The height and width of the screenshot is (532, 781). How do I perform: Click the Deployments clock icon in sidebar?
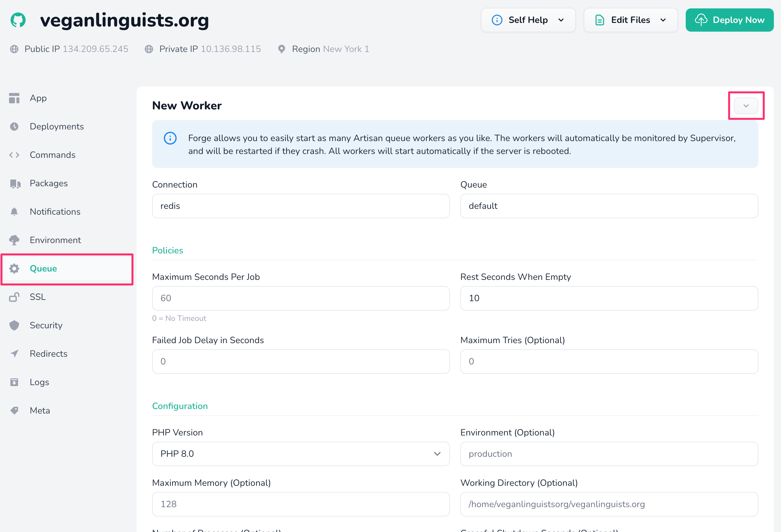click(14, 127)
